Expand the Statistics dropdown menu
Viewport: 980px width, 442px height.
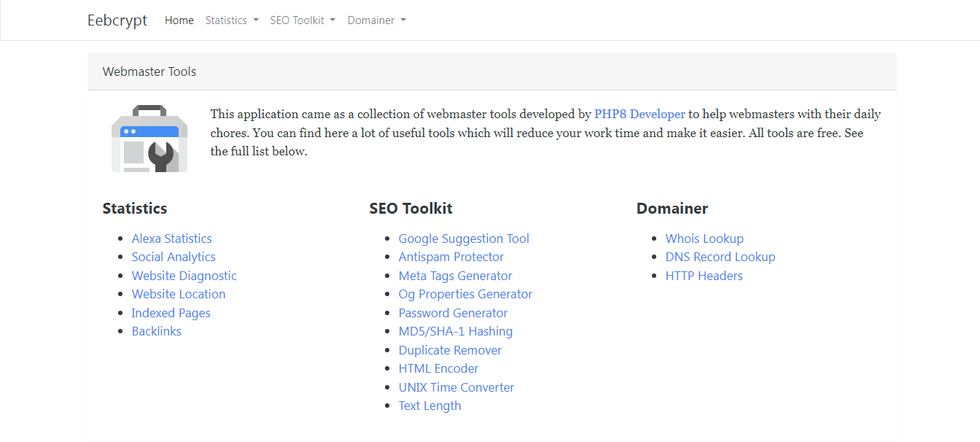[232, 20]
